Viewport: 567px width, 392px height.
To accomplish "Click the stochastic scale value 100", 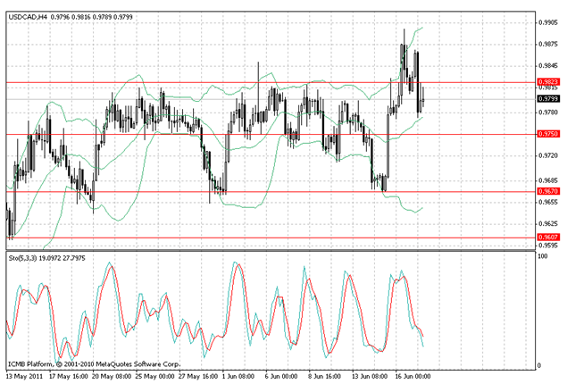I will point(543,256).
